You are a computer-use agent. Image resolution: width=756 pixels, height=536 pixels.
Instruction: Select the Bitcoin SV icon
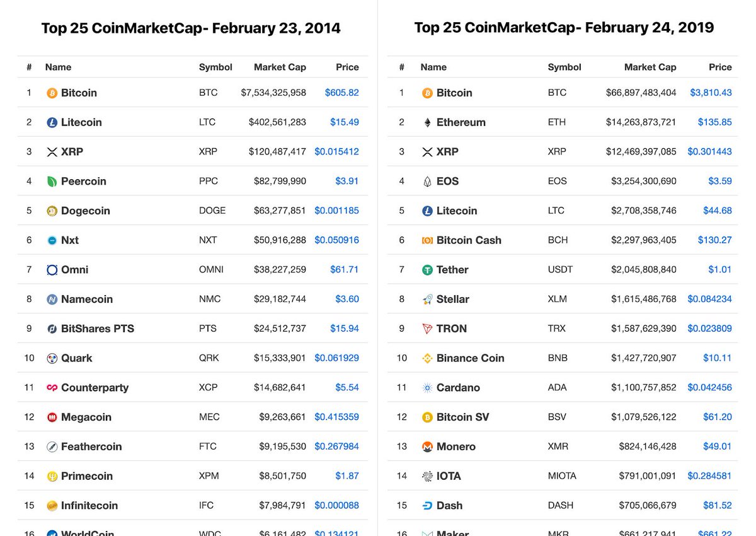coord(427,417)
